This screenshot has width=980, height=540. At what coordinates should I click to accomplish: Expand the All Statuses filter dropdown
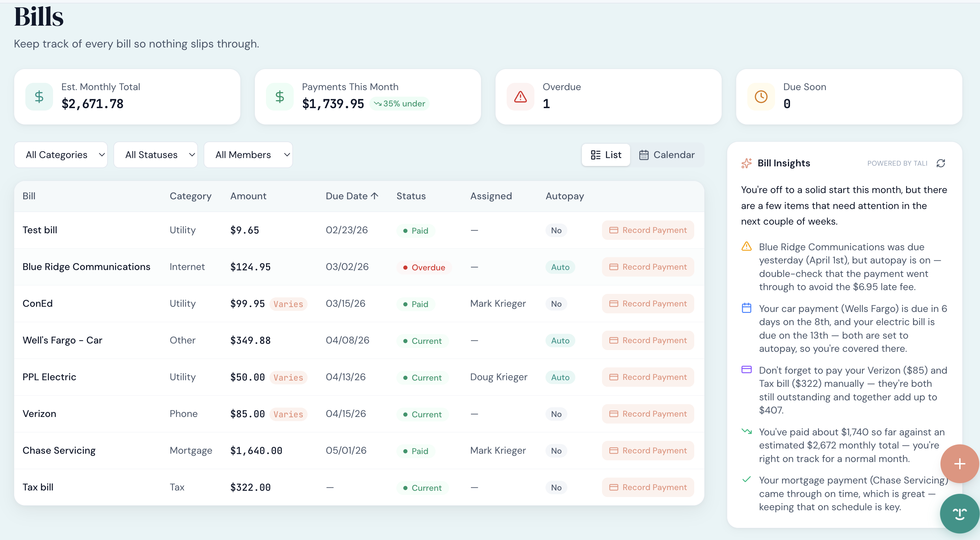click(156, 155)
